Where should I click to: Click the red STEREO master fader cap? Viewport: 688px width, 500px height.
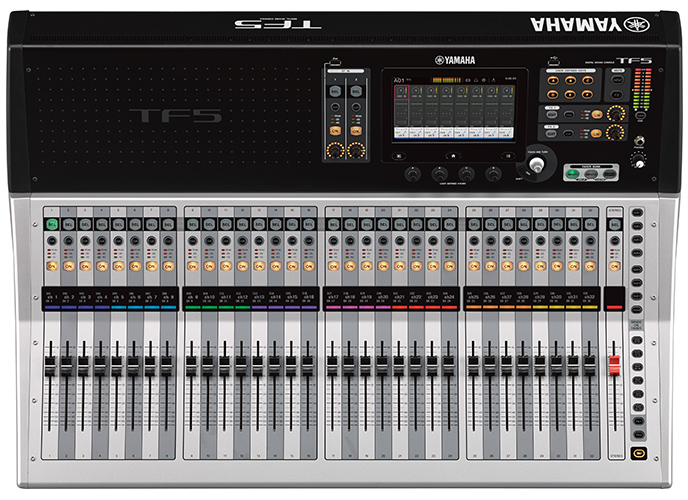point(614,365)
